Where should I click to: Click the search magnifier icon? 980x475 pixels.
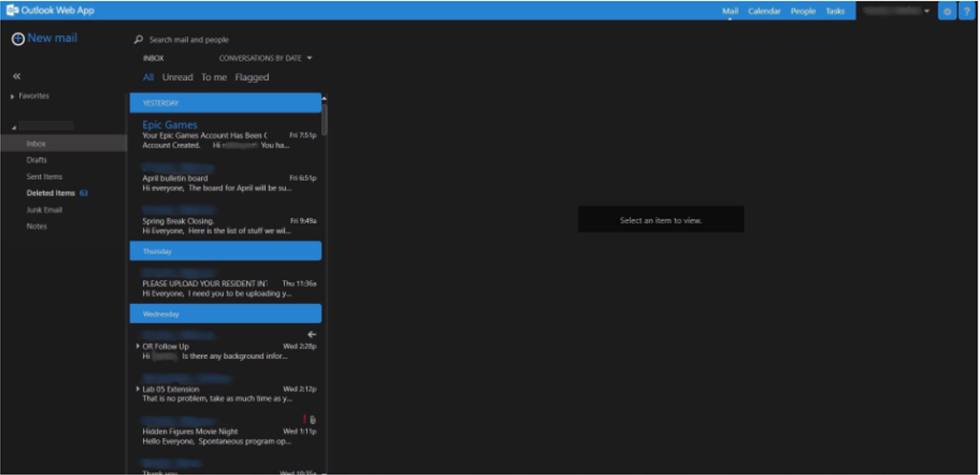click(x=138, y=40)
